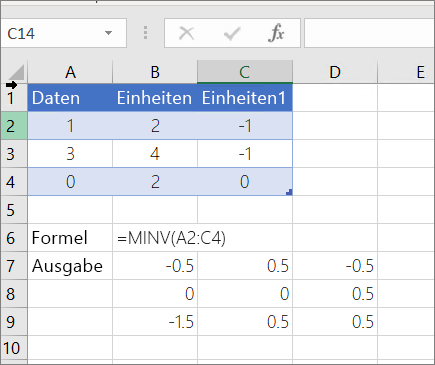Select cell B3 containing 4
The height and width of the screenshot is (365, 435).
pyautogui.click(x=155, y=154)
